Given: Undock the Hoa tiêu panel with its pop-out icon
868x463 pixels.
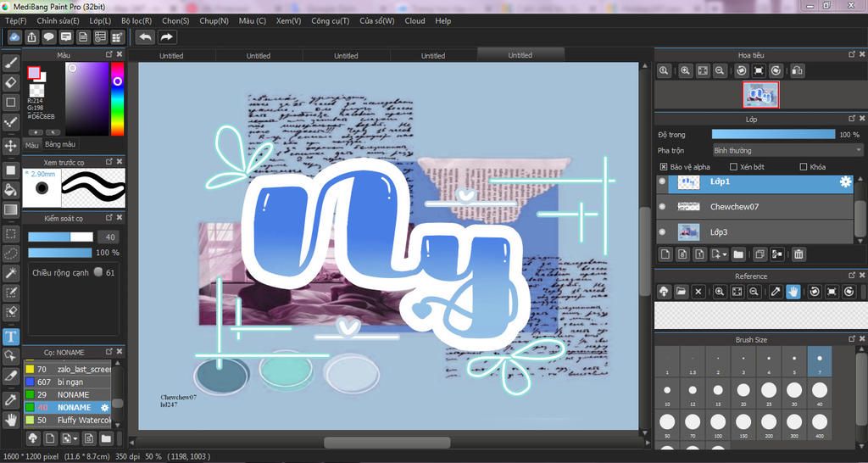Looking at the screenshot, I should pyautogui.click(x=852, y=54).
